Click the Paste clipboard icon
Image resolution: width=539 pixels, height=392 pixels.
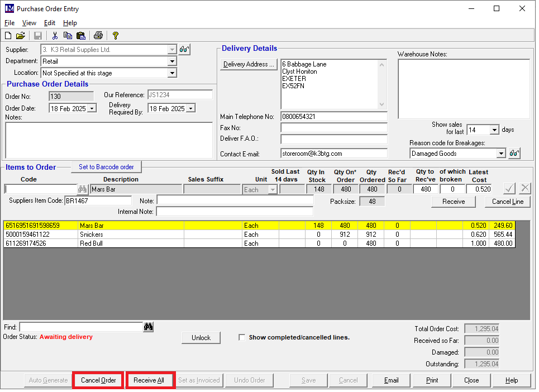tap(80, 36)
